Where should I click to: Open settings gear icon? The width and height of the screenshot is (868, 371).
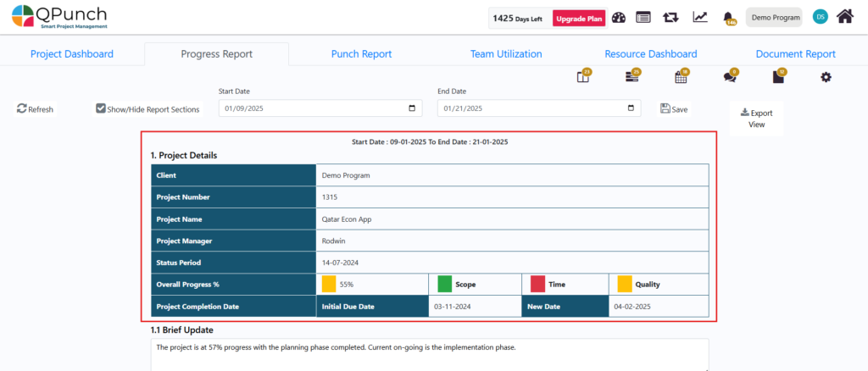tap(826, 77)
